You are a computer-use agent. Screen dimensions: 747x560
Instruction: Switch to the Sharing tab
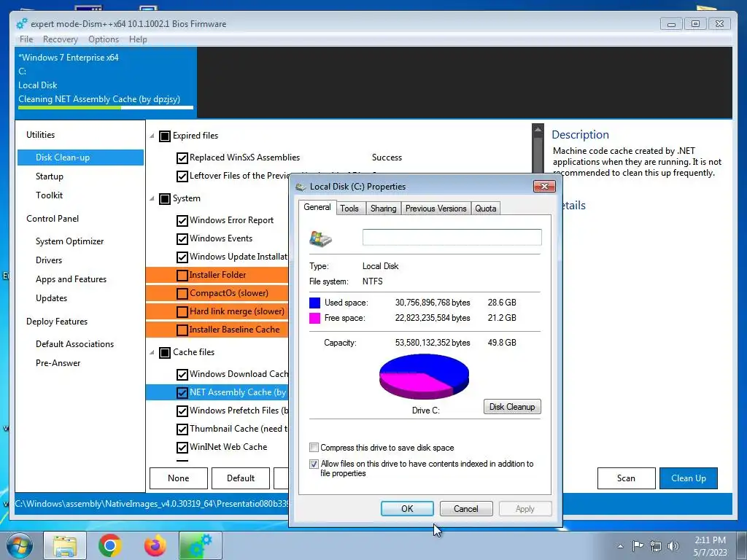tap(383, 208)
